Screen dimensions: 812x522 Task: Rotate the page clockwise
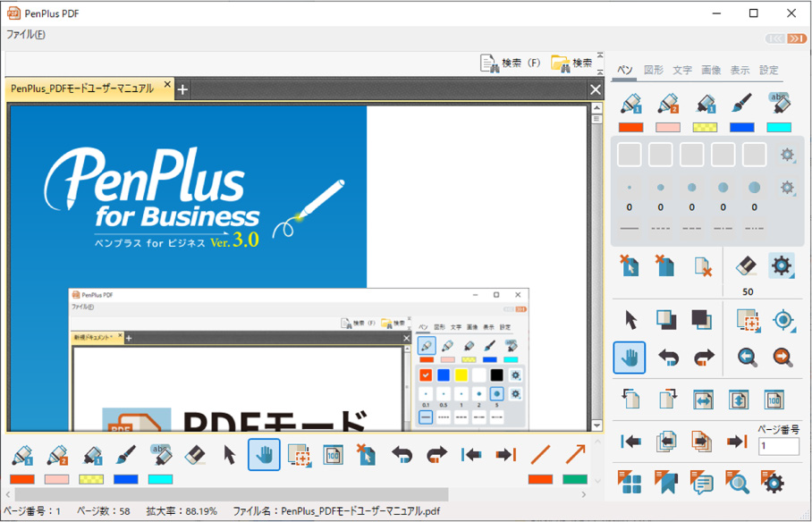[667, 399]
